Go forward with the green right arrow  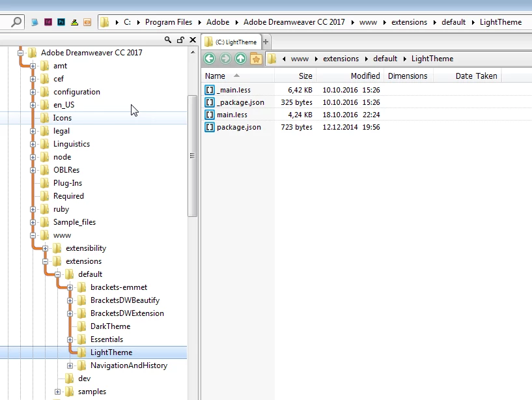[225, 59]
